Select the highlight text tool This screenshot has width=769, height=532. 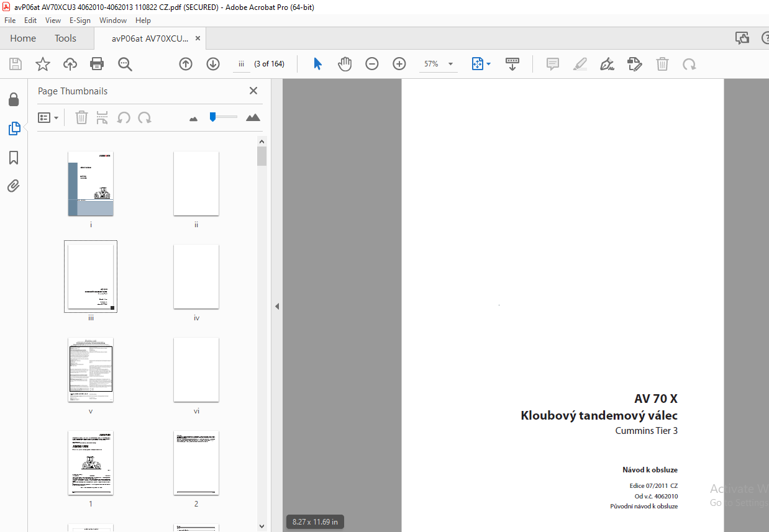[580, 64]
